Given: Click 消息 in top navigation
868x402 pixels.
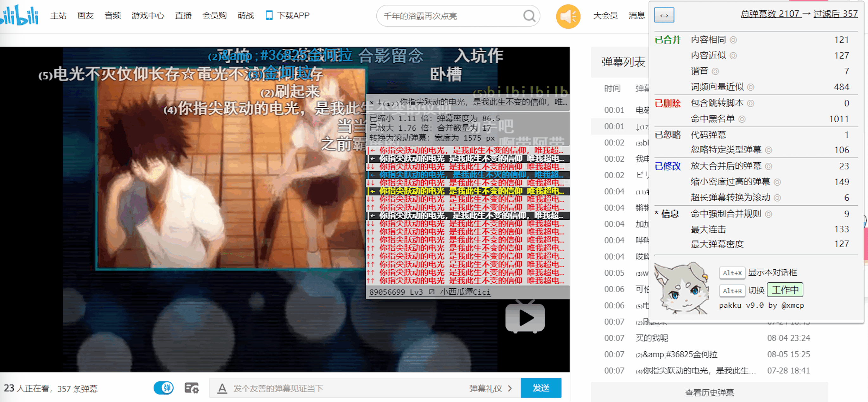Looking at the screenshot, I should 636,16.
